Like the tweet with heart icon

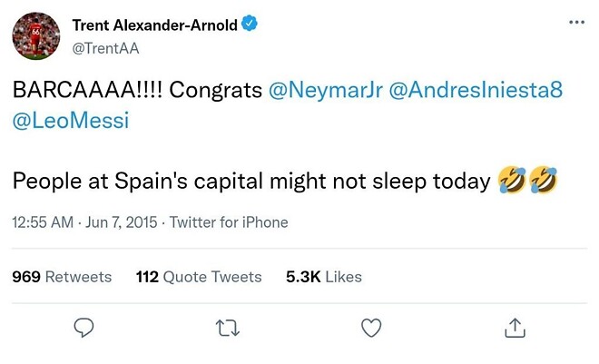(x=370, y=327)
